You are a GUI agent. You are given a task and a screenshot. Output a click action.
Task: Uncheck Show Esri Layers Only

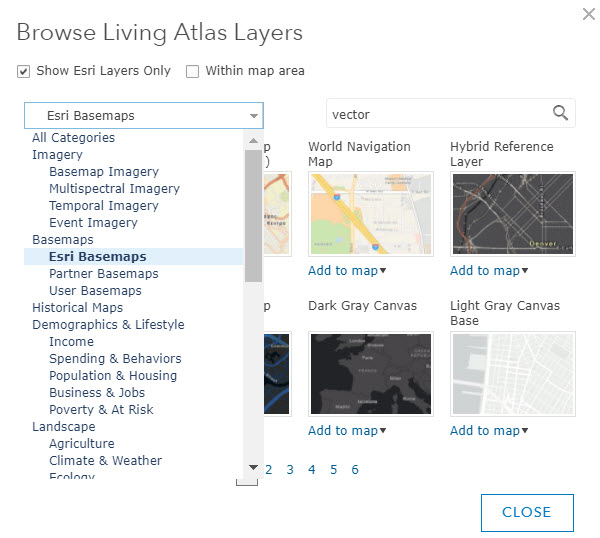point(23,71)
